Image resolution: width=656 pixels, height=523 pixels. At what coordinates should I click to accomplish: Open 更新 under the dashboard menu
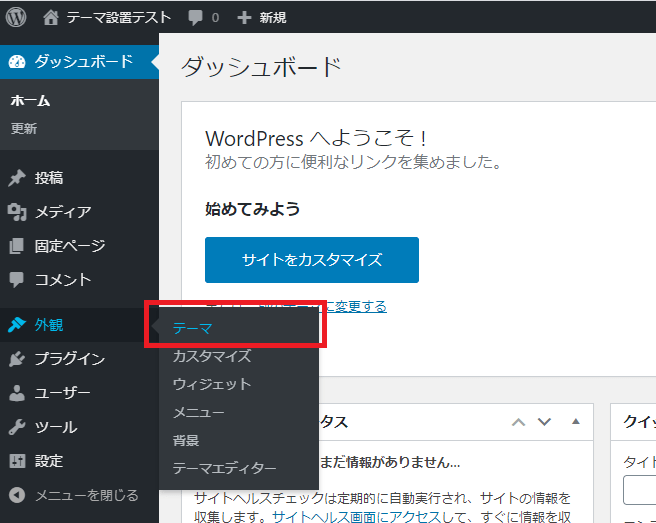pos(24,129)
